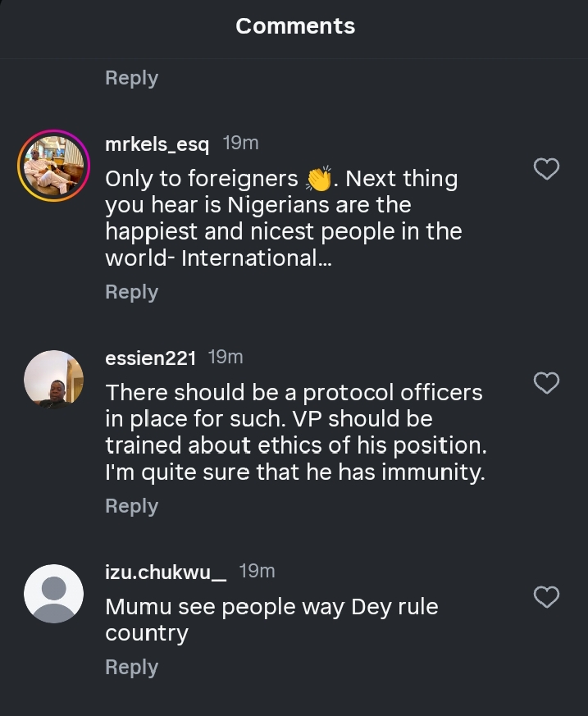Click the 19m timestamp beside mrkels_esq
The width and height of the screenshot is (588, 716).
coord(240,144)
